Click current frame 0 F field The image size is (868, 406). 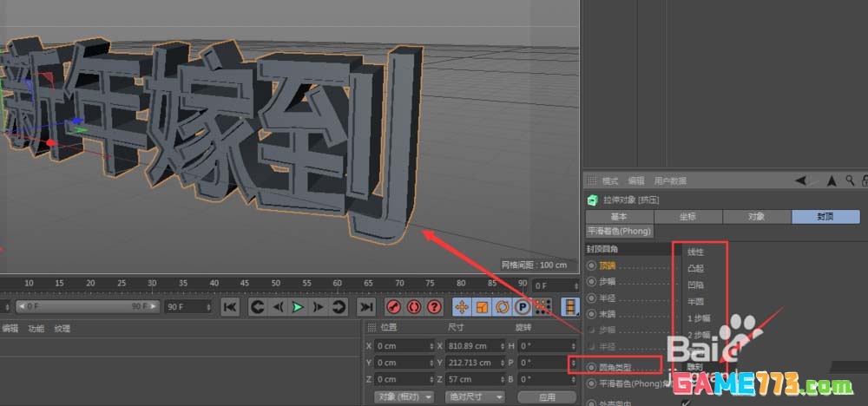[556, 286]
